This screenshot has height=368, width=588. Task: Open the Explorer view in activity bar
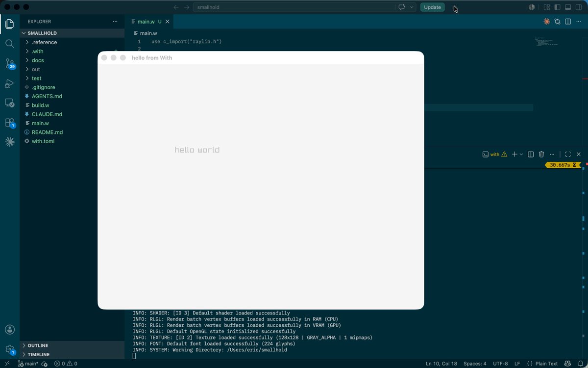tap(9, 24)
